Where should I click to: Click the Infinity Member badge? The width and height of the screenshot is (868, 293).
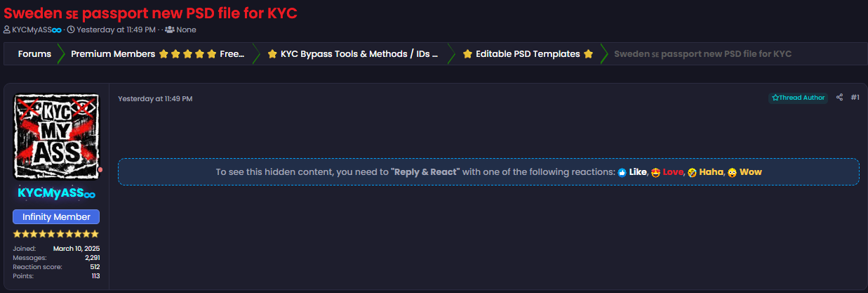click(56, 217)
